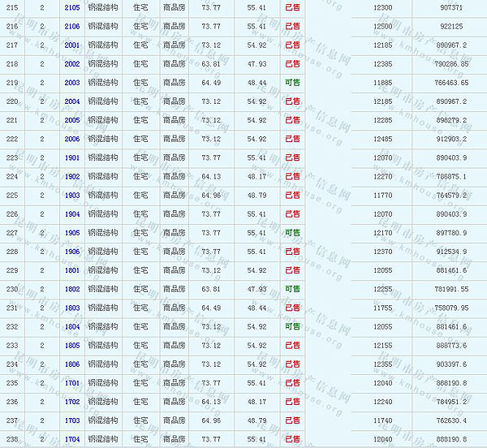The image size is (487, 448).
Task: Select total price cell 907371
Action: [x=451, y=7]
